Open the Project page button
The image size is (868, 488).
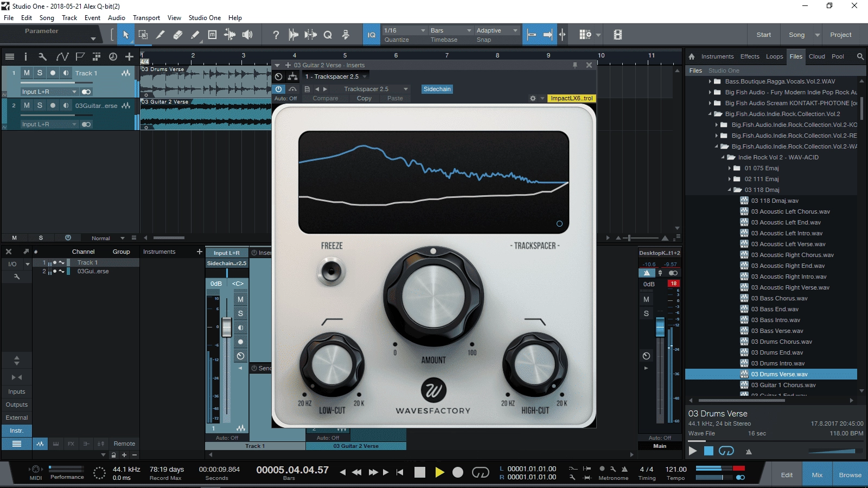840,35
